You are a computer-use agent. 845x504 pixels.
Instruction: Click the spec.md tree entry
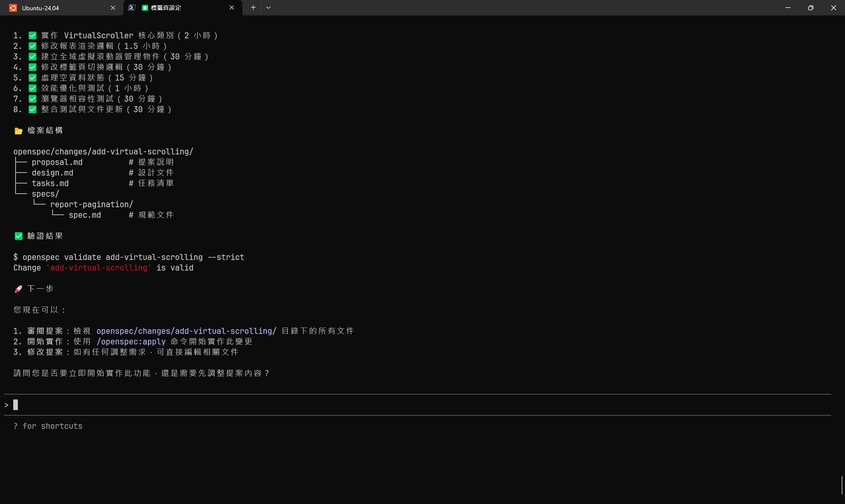pyautogui.click(x=85, y=215)
